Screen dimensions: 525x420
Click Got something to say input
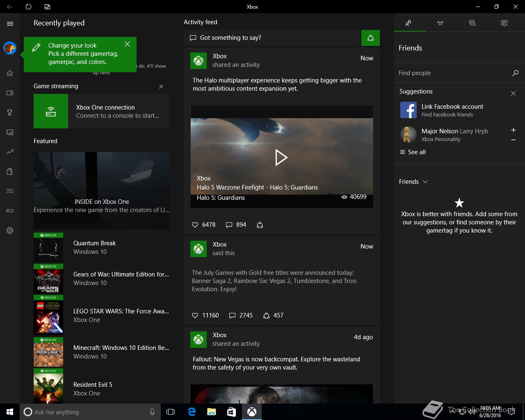(x=272, y=38)
